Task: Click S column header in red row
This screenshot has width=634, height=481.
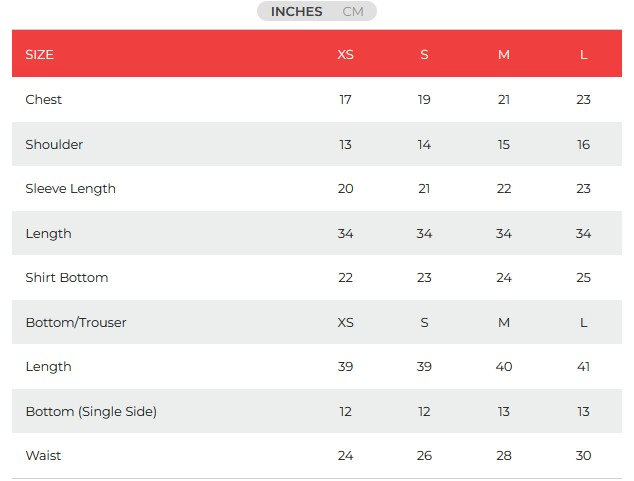Action: click(x=424, y=54)
